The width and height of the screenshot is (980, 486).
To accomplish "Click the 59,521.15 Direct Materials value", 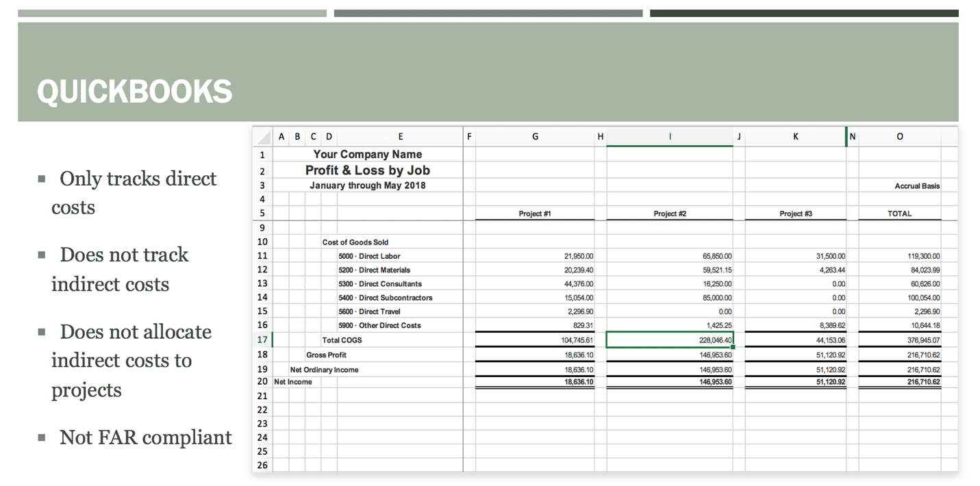I will click(716, 270).
